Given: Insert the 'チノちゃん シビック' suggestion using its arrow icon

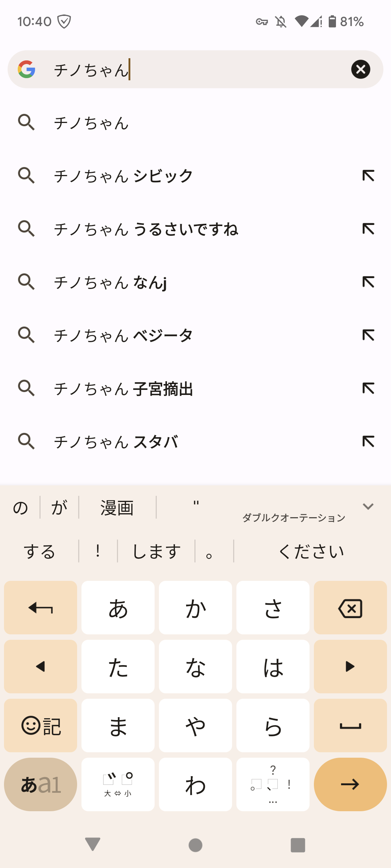Looking at the screenshot, I should (368, 176).
